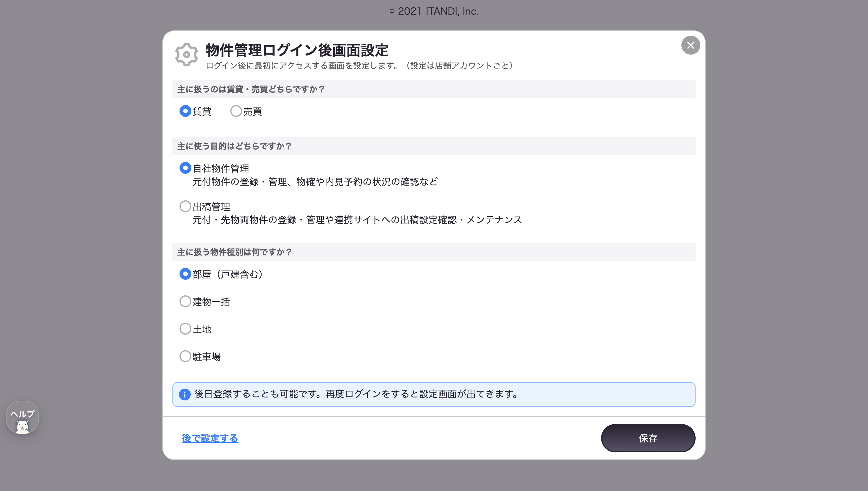Image resolution: width=868 pixels, height=491 pixels.
Task: Click 主に使う目的はどちらですか？ section header
Action: point(433,146)
